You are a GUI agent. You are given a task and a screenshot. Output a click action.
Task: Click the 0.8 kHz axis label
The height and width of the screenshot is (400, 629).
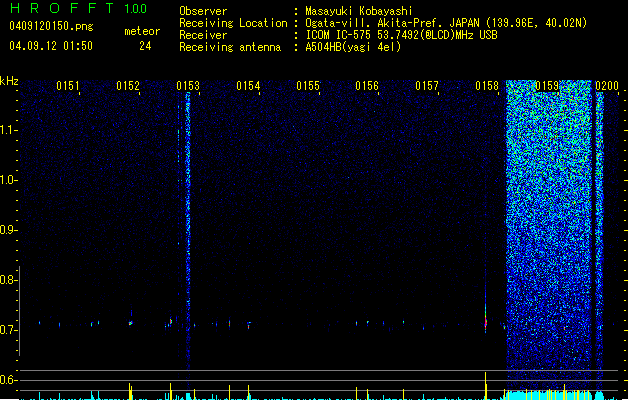8,280
